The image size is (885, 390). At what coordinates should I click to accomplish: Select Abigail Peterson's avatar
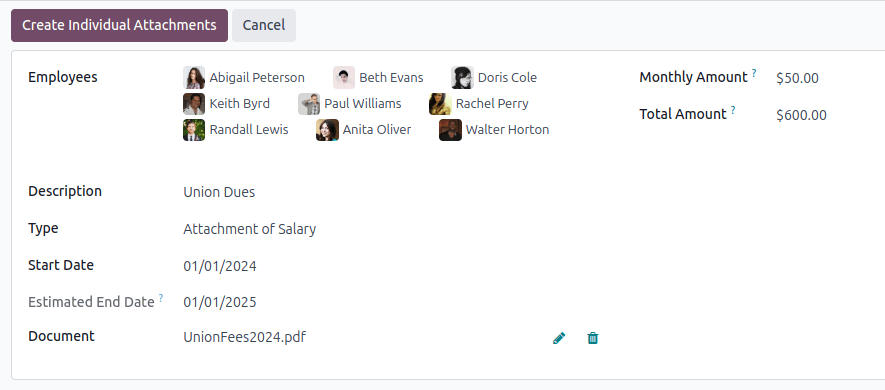(194, 78)
